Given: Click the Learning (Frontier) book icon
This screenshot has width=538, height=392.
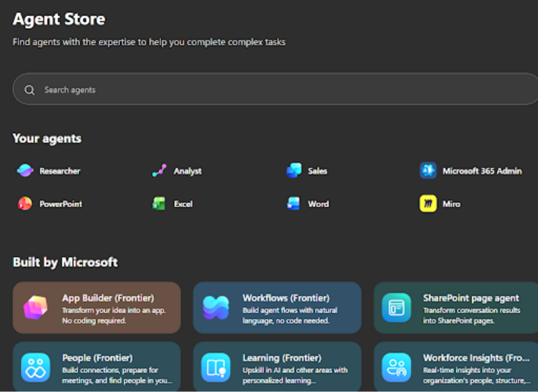Looking at the screenshot, I should click(x=216, y=367).
